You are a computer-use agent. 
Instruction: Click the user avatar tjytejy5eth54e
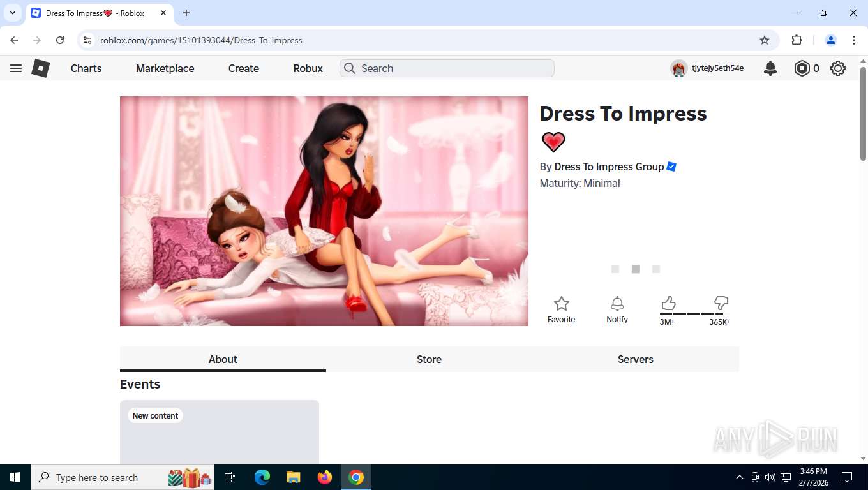click(678, 68)
